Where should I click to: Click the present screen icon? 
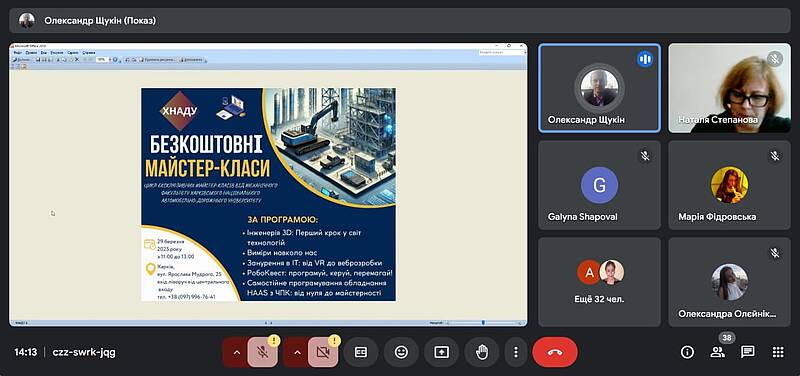[441, 352]
